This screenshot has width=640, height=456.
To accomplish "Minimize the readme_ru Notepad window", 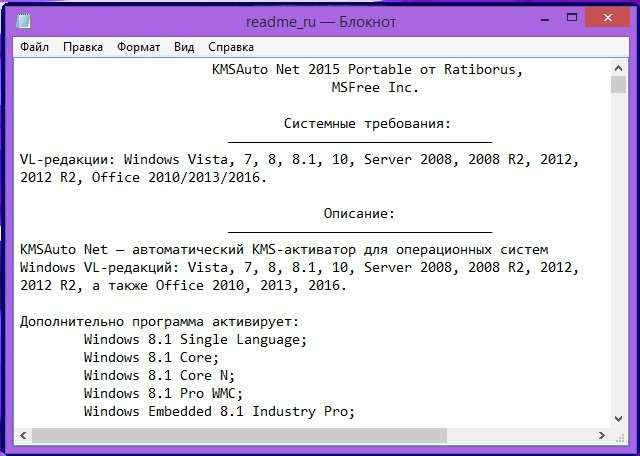I will [x=545, y=19].
